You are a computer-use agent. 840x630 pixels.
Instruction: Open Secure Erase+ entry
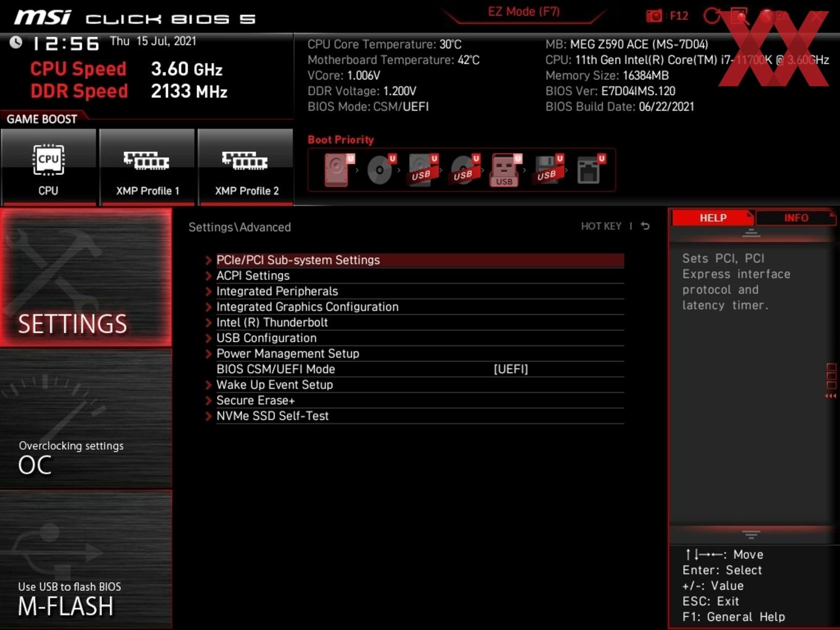pyautogui.click(x=414, y=400)
